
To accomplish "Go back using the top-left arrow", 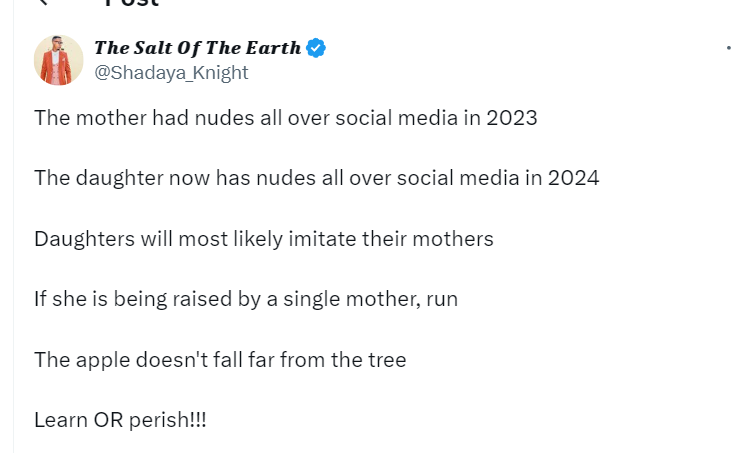I will 43,2.
